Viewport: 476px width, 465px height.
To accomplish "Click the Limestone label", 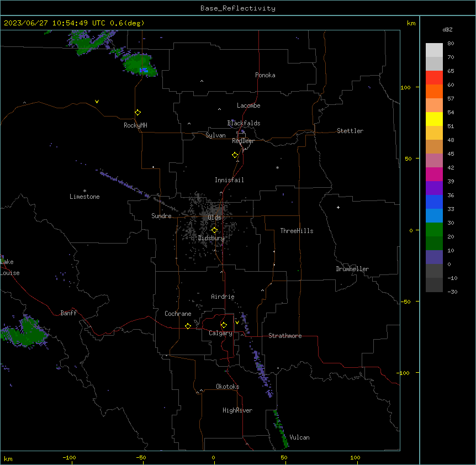I will [84, 197].
